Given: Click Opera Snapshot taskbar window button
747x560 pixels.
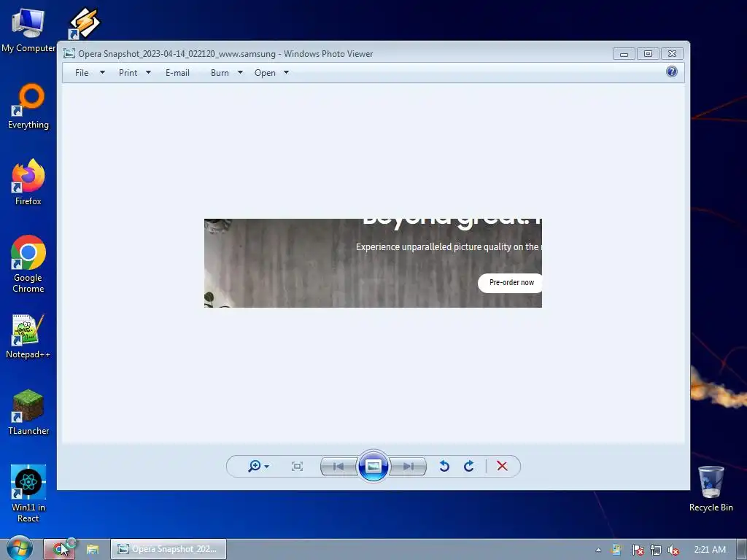Looking at the screenshot, I should [x=169, y=549].
